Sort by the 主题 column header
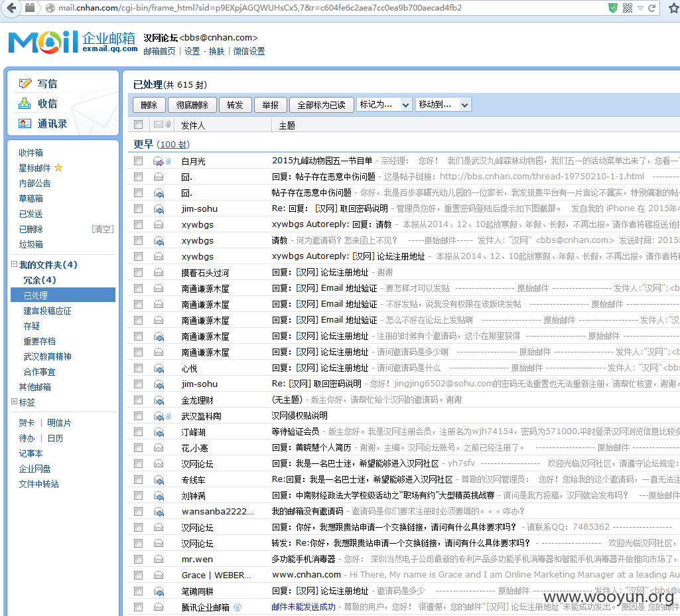The width and height of the screenshot is (680, 616). [x=287, y=125]
